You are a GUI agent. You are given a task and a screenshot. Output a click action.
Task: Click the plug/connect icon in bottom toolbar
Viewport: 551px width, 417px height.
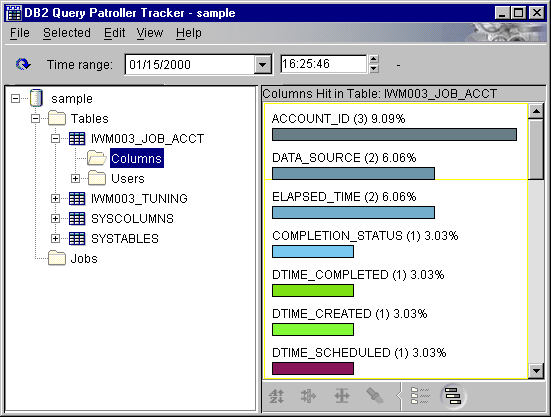point(375,396)
